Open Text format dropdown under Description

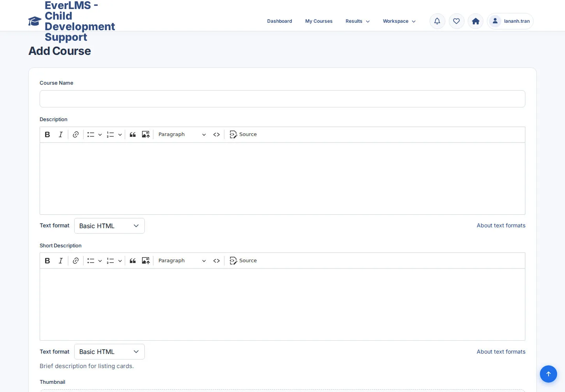click(x=109, y=226)
